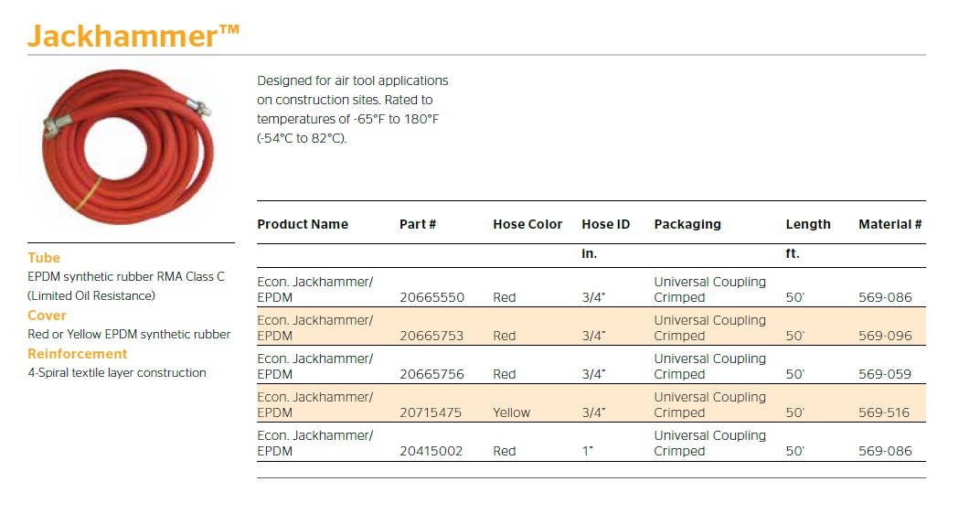Screen dimensions: 980x514
Task: Click the Packaging column header
Action: [x=687, y=224]
